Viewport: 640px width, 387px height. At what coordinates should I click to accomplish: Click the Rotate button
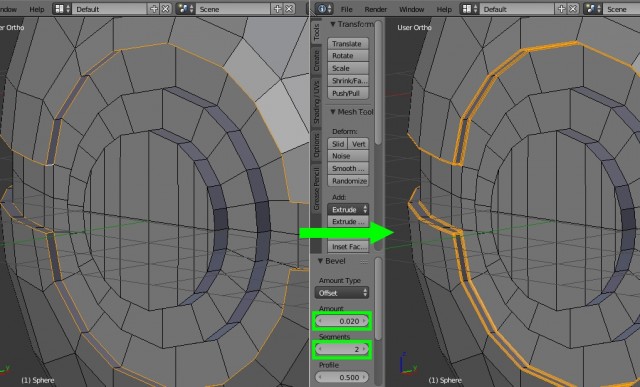pyautogui.click(x=348, y=56)
